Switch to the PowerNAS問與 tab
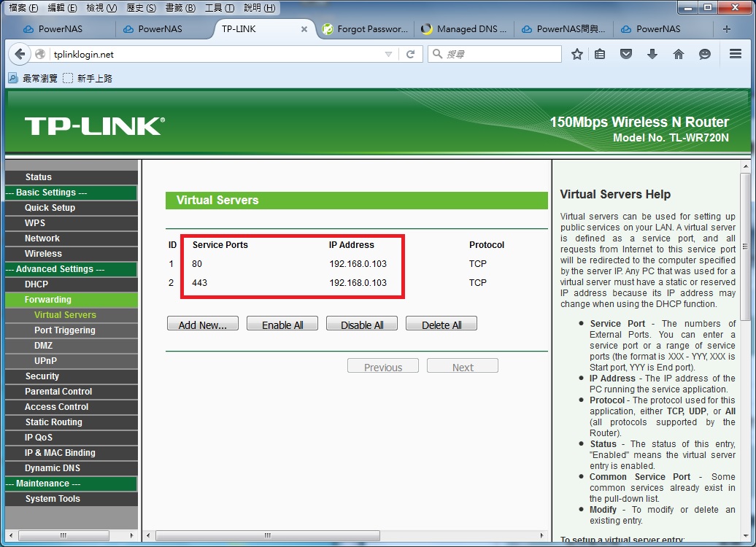756x547 pixels. [x=563, y=29]
